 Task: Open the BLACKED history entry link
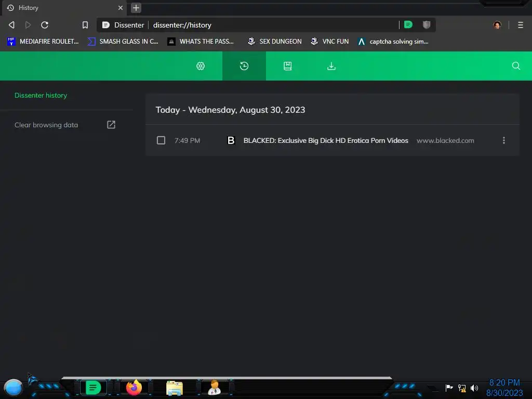pyautogui.click(x=326, y=140)
